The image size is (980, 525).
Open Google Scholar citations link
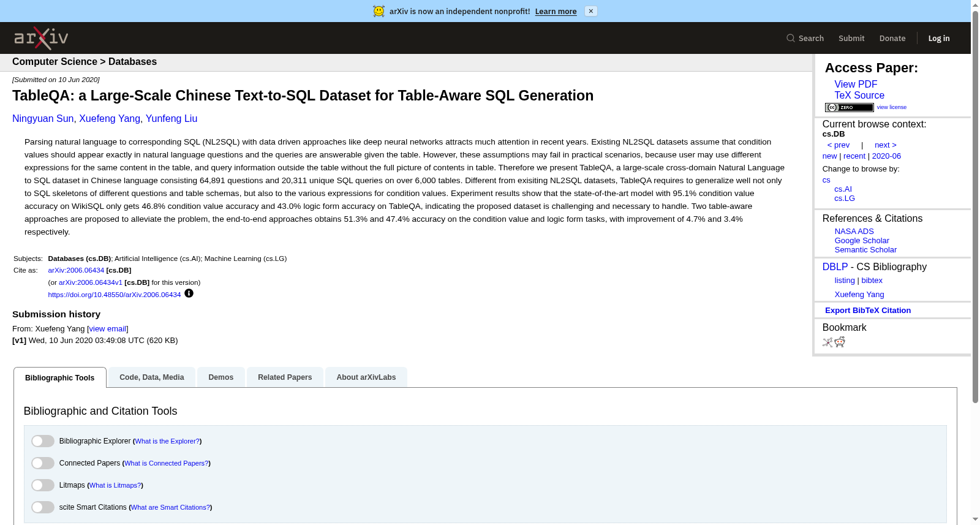(862, 241)
